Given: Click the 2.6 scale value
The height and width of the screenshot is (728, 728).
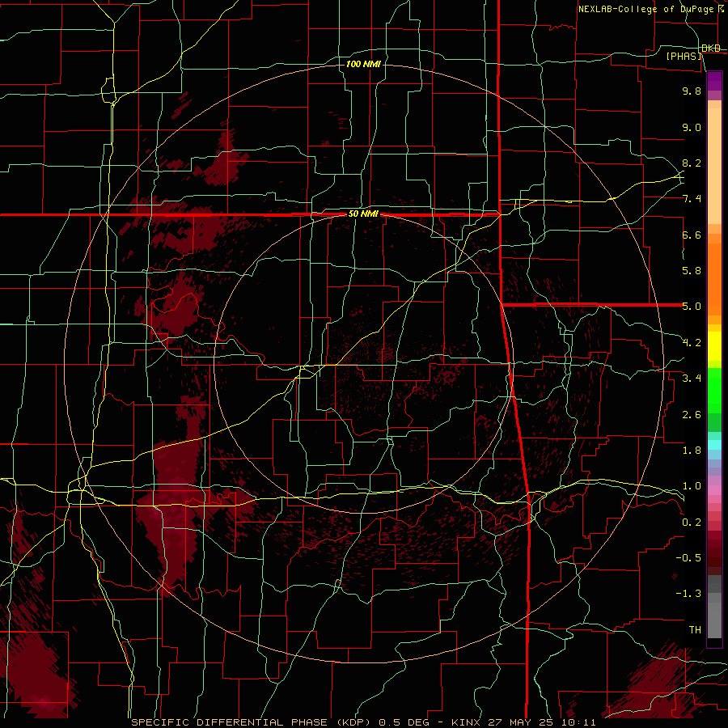Looking at the screenshot, I should point(692,415).
